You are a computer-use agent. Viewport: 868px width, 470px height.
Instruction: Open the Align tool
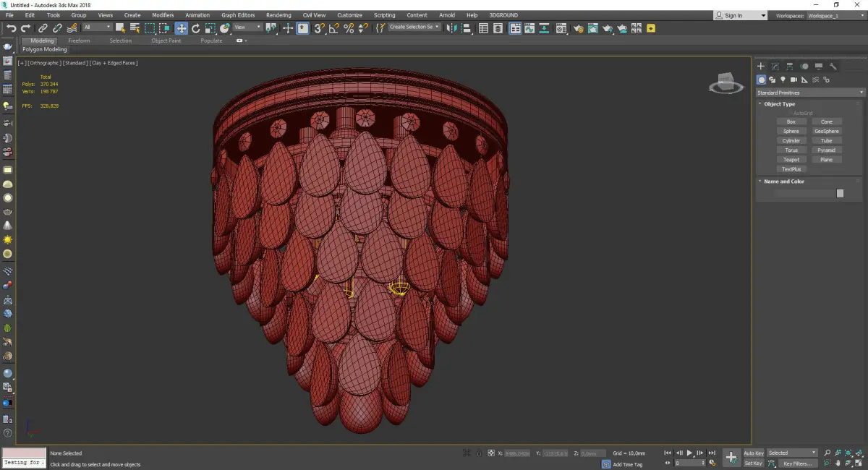tap(467, 28)
